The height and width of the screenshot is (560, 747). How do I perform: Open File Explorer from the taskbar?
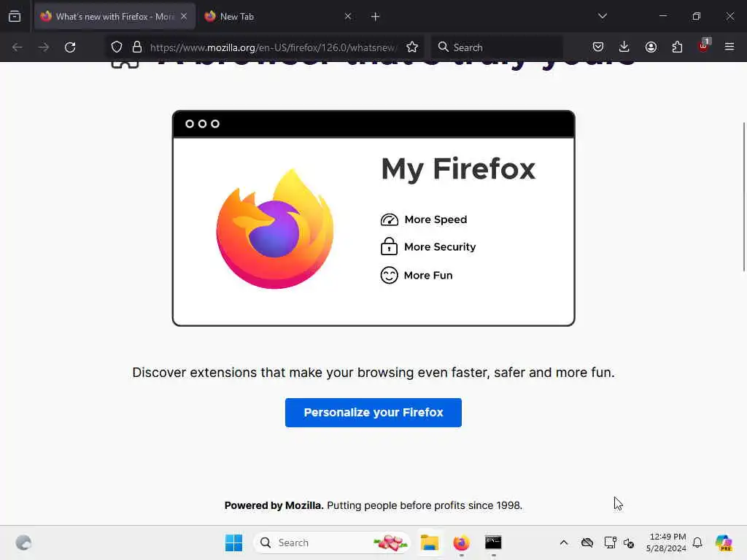pos(429,542)
